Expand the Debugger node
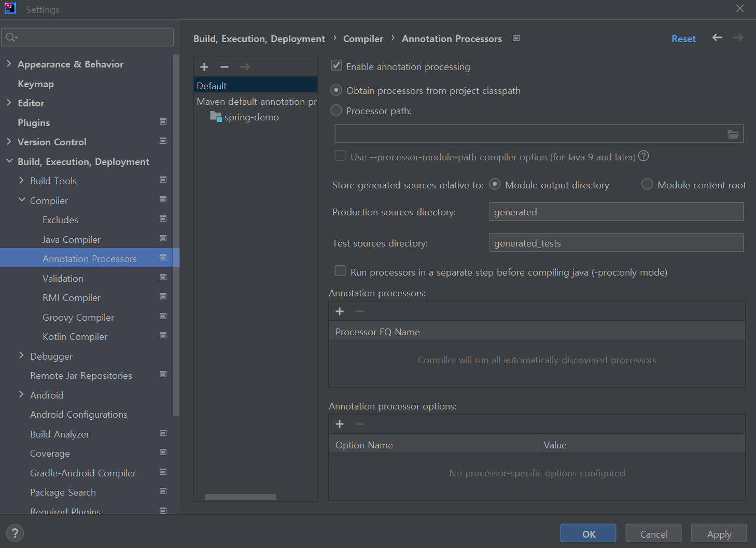The height and width of the screenshot is (548, 756). pos(21,355)
